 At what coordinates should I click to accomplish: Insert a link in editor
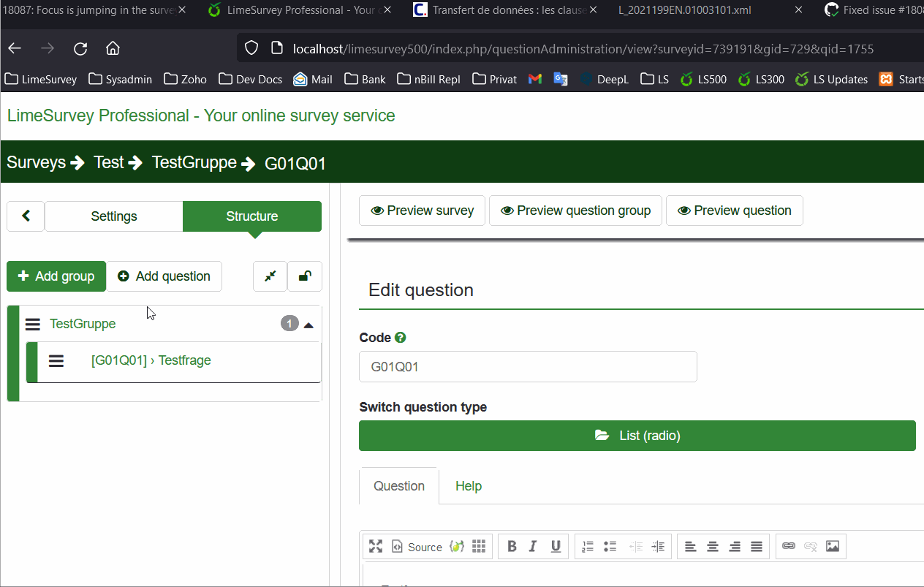point(788,546)
